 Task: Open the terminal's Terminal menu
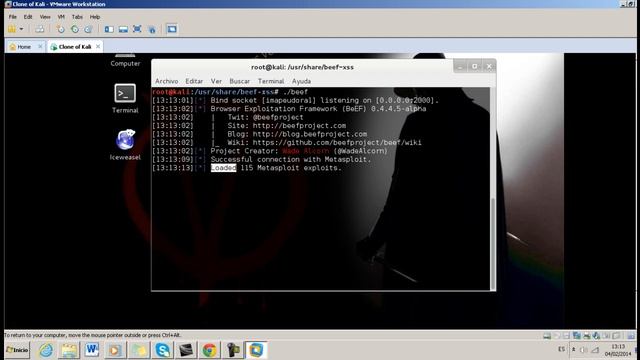271,81
